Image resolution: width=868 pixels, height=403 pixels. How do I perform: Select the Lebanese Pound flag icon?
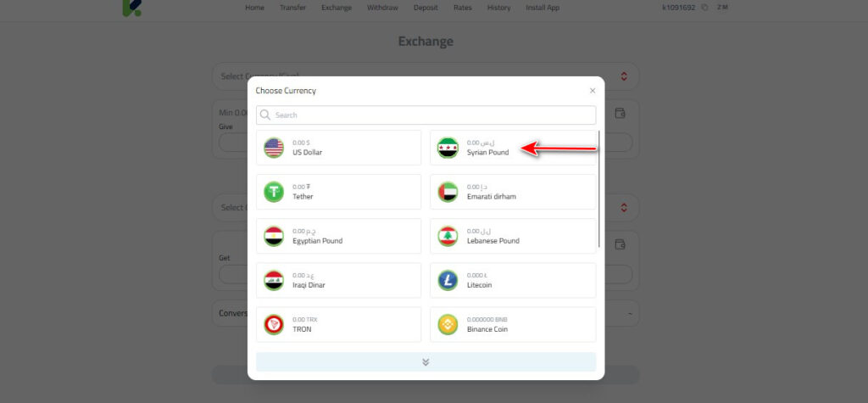point(448,236)
